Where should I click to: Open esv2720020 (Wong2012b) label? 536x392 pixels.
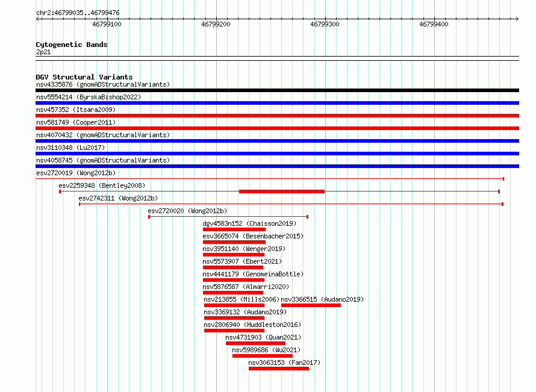tap(187, 211)
